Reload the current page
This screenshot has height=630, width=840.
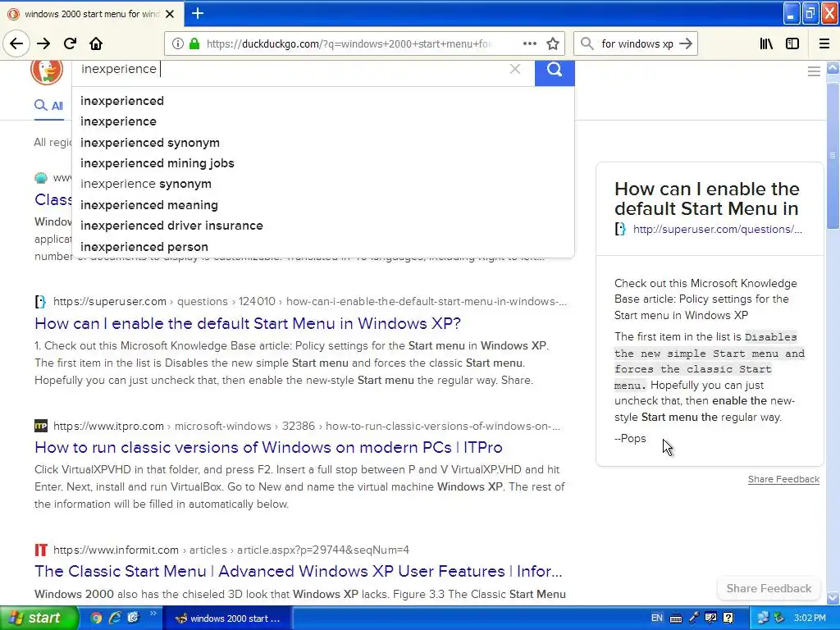pyautogui.click(x=71, y=43)
